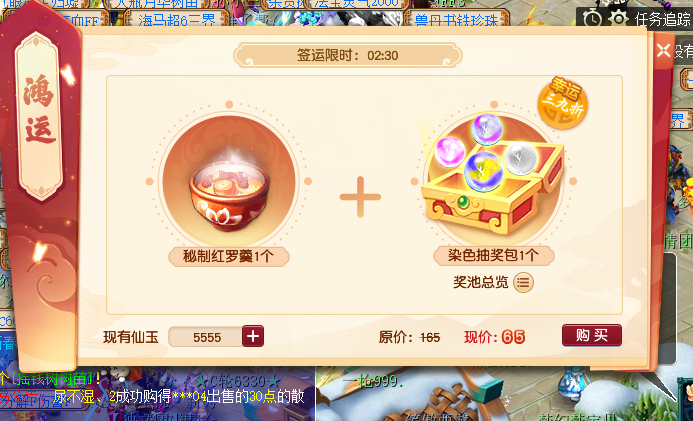693x421 pixels.
Task: Select the 染色抽奖包1个 label
Action: [x=494, y=255]
